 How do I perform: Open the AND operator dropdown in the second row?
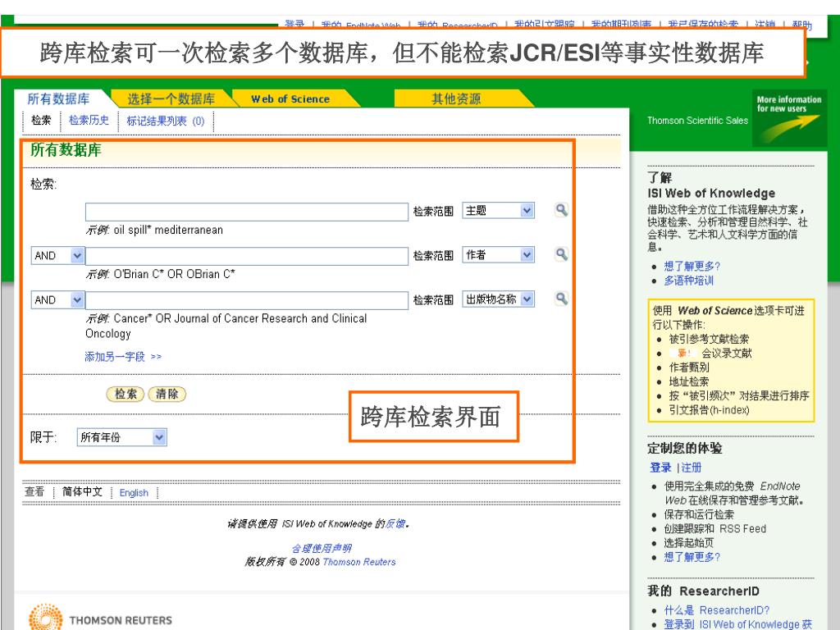pos(57,256)
